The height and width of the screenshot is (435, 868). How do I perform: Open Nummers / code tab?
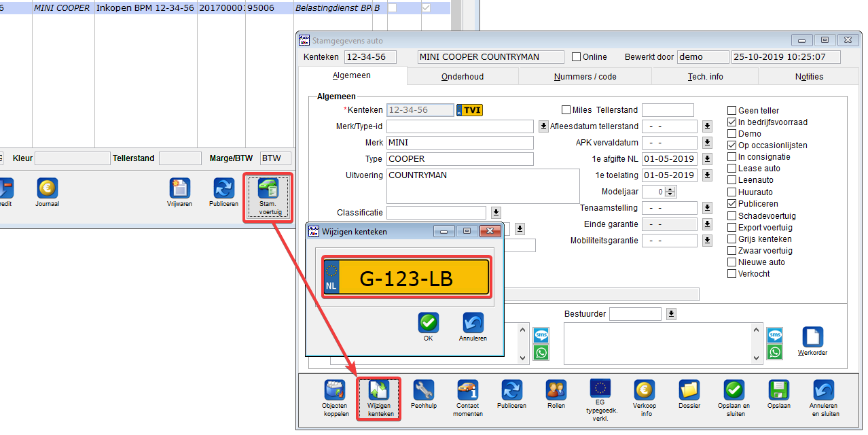coord(585,77)
